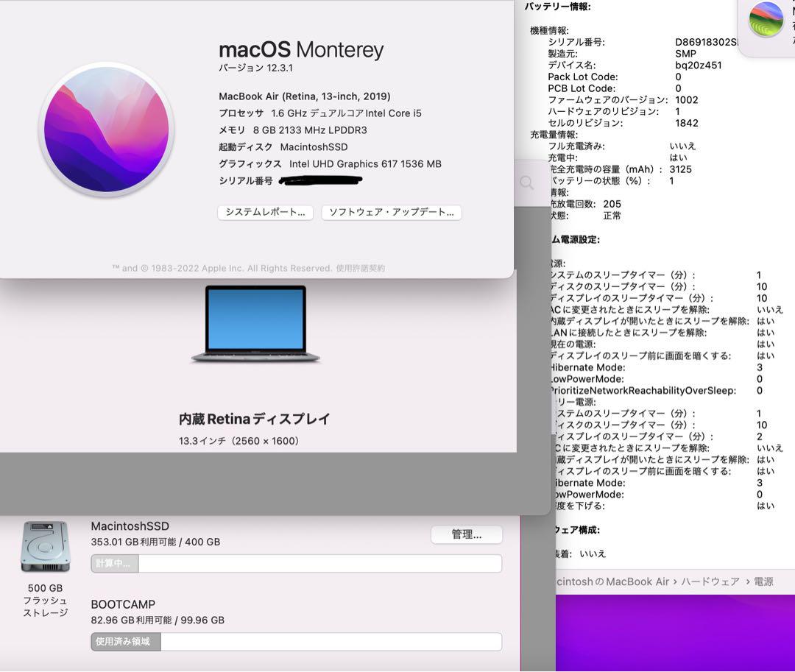Click PrioritizeNetworkReachabilityOverSleep setting label

tap(643, 391)
